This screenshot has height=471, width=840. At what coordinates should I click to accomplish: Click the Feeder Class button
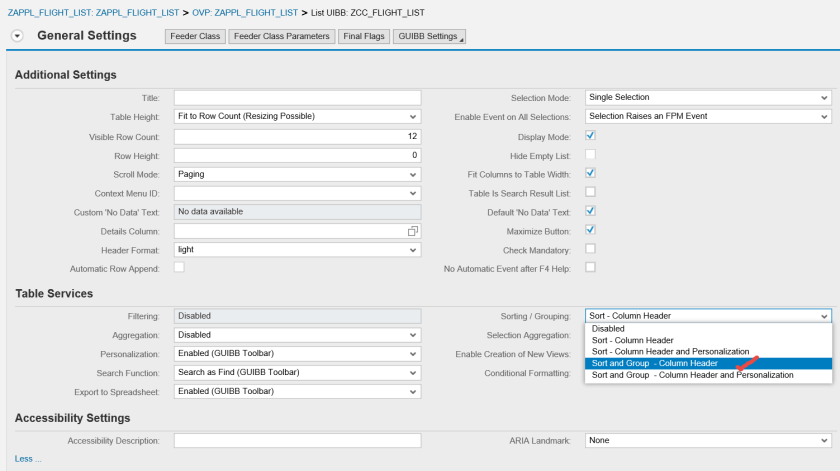tap(195, 37)
